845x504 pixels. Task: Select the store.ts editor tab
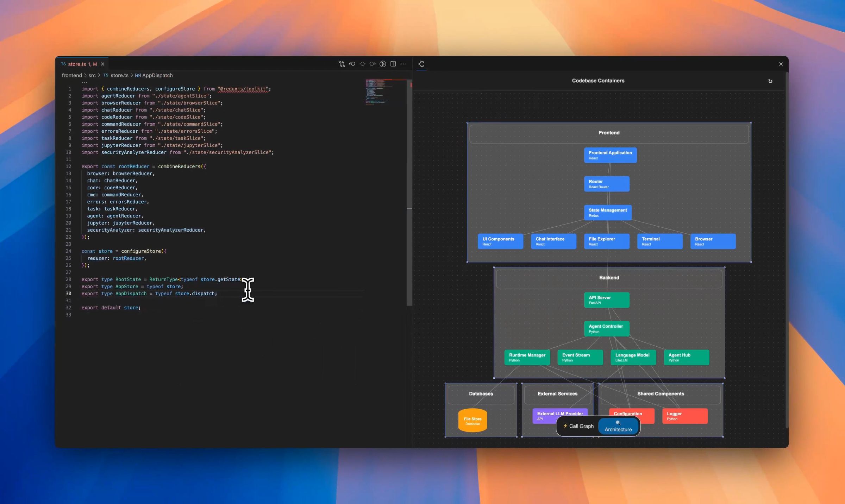click(77, 64)
